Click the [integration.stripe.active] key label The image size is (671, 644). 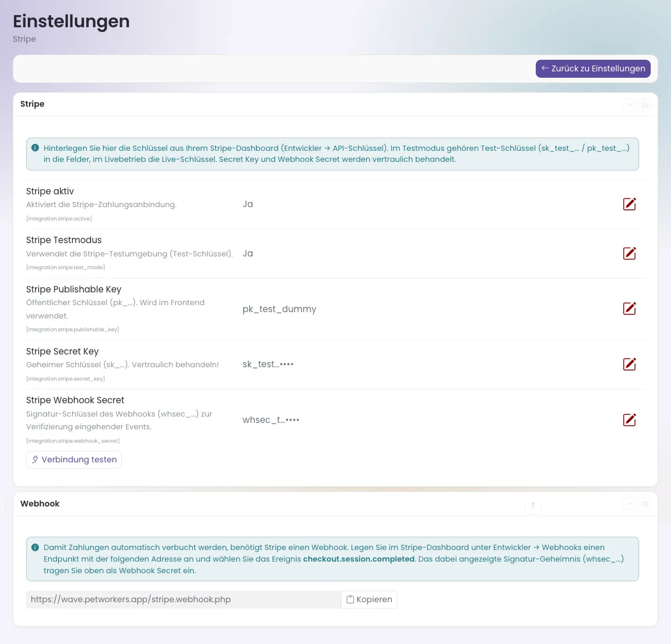tap(59, 219)
